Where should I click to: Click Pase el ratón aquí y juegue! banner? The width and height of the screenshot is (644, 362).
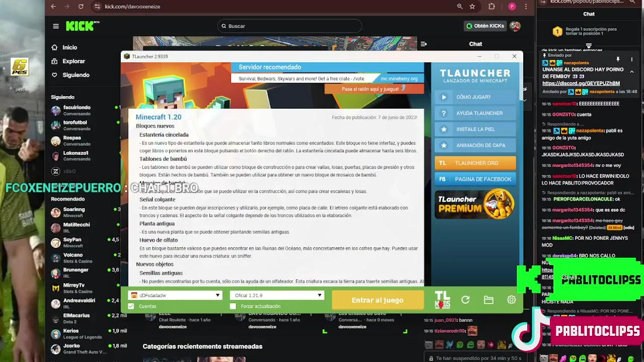point(374,89)
